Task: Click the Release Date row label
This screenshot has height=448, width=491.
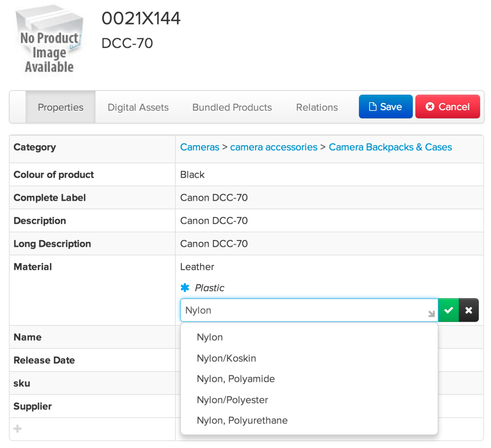Action: 44,360
